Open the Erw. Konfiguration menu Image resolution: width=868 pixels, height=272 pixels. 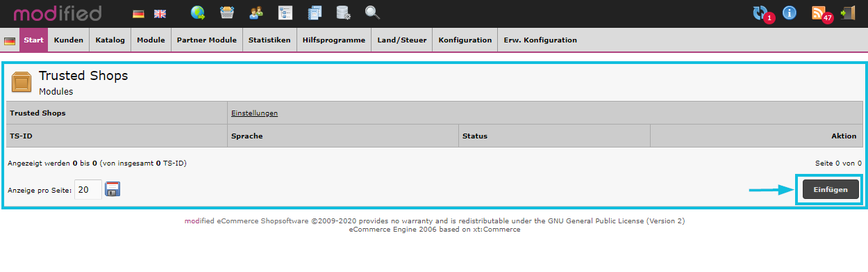pos(540,40)
